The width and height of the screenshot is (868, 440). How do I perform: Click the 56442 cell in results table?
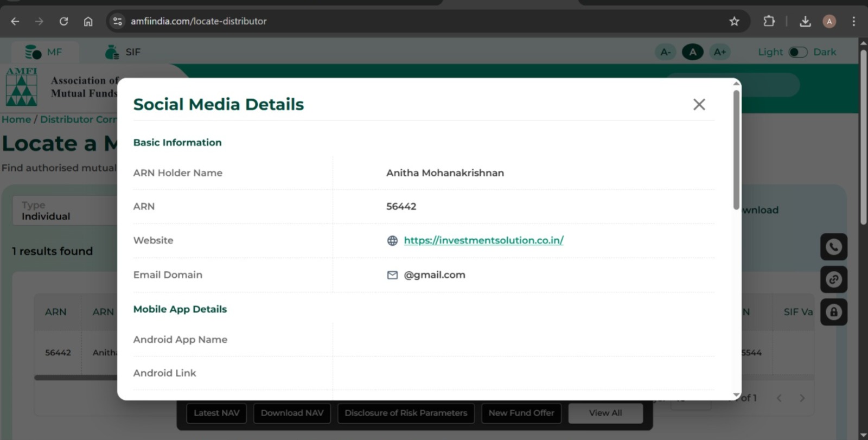click(x=58, y=353)
